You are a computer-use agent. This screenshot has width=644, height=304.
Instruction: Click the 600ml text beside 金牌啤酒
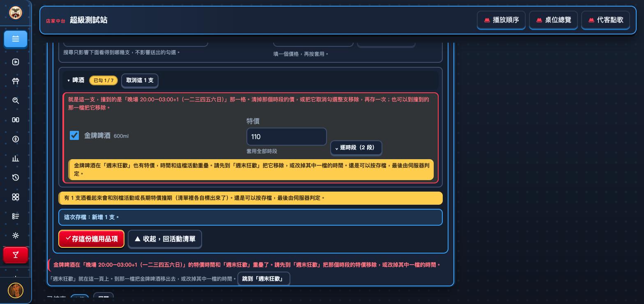[121, 136]
